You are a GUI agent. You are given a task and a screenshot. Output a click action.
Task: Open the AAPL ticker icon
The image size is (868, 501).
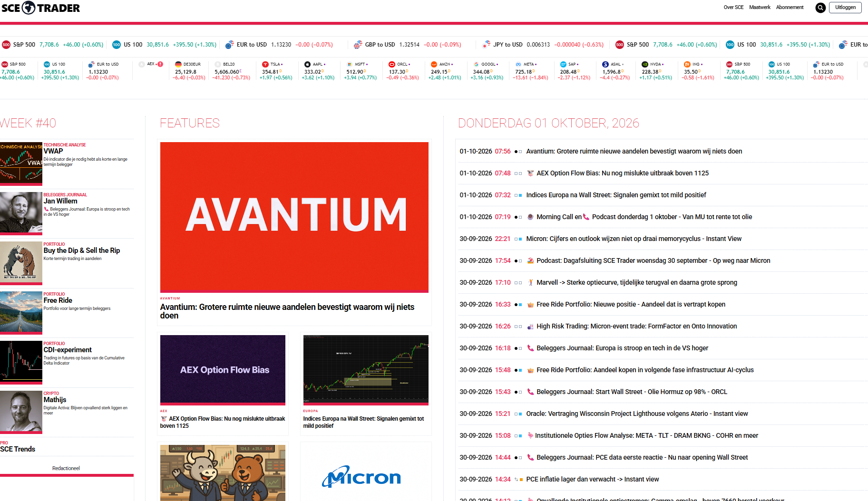pos(307,64)
